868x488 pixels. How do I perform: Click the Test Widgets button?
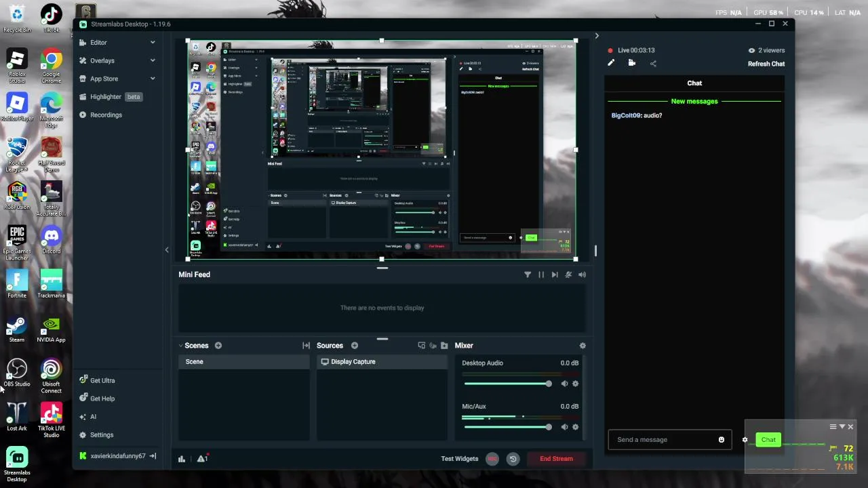pos(460,459)
